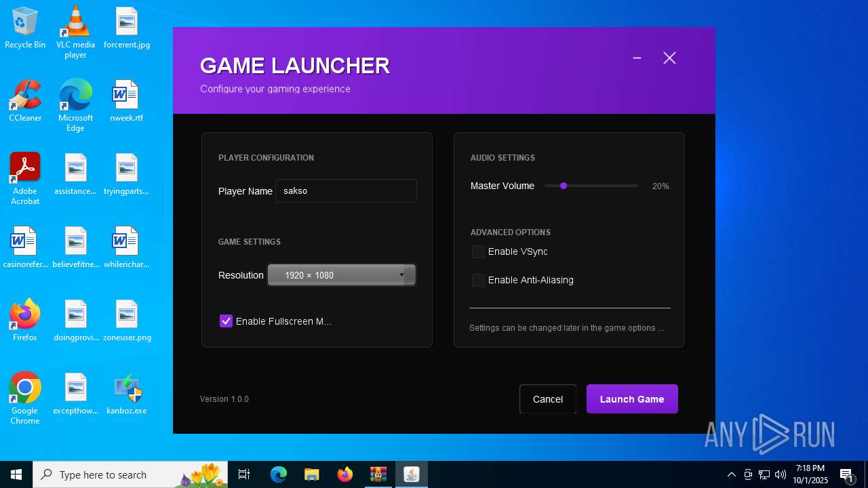Click the Player Name input field

click(346, 191)
